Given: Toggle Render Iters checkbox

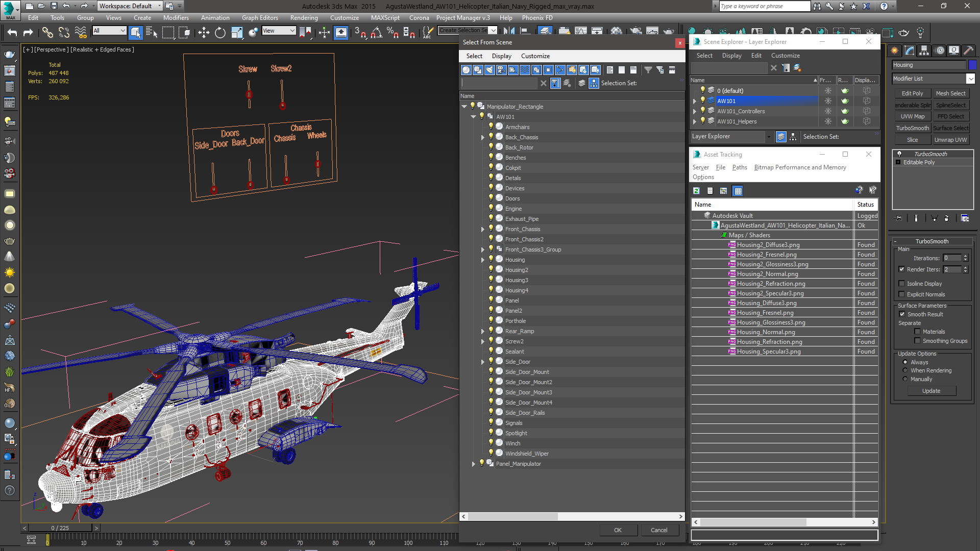Looking at the screenshot, I should click(902, 269).
